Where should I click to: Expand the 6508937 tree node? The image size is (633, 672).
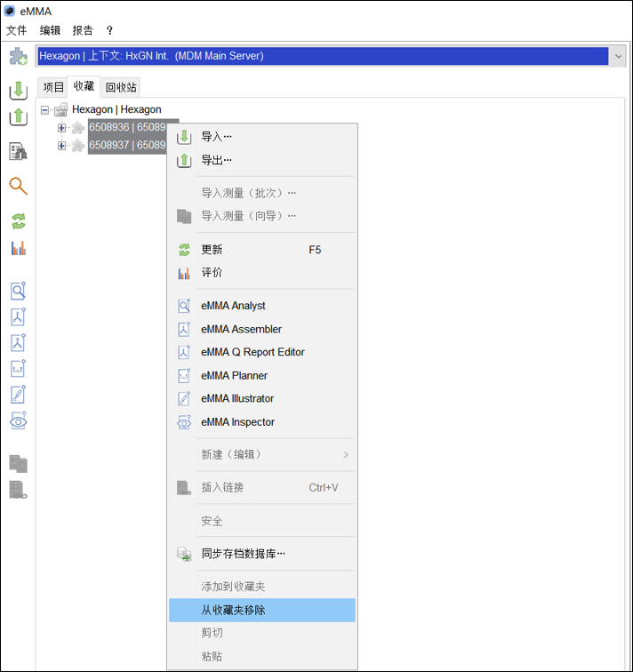(x=61, y=146)
